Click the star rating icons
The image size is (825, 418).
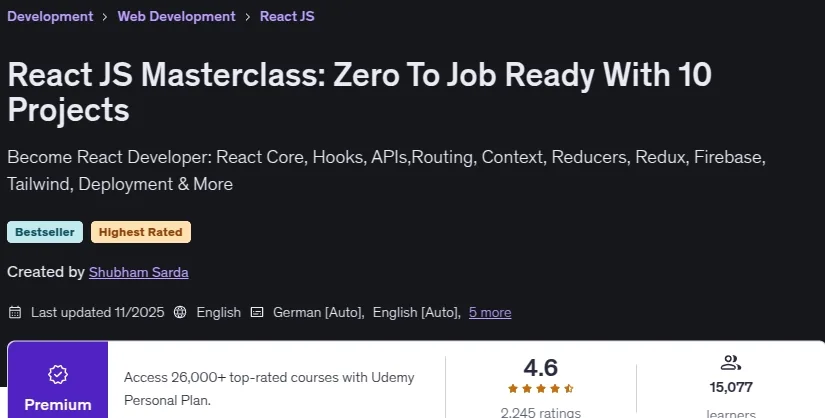[541, 389]
